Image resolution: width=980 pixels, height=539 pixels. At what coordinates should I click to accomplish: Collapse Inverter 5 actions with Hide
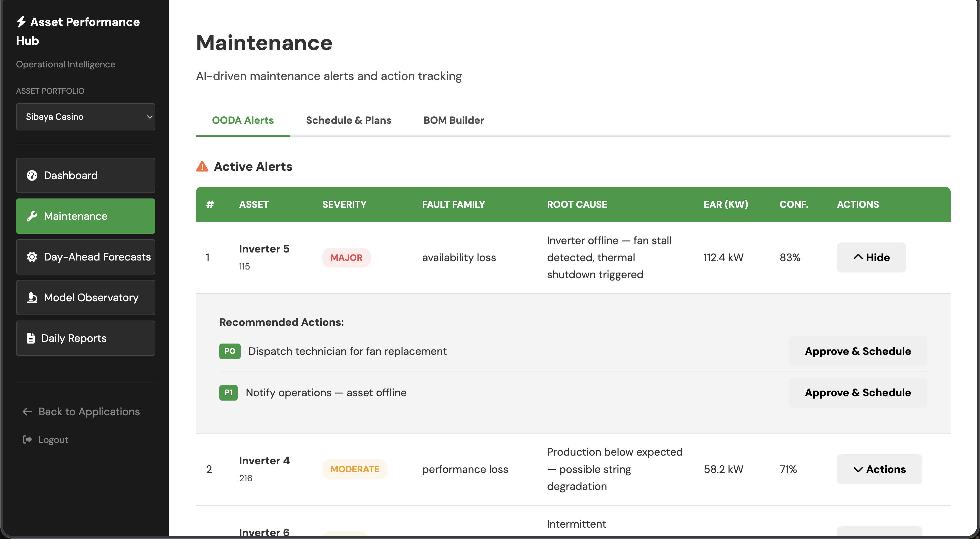click(x=871, y=257)
